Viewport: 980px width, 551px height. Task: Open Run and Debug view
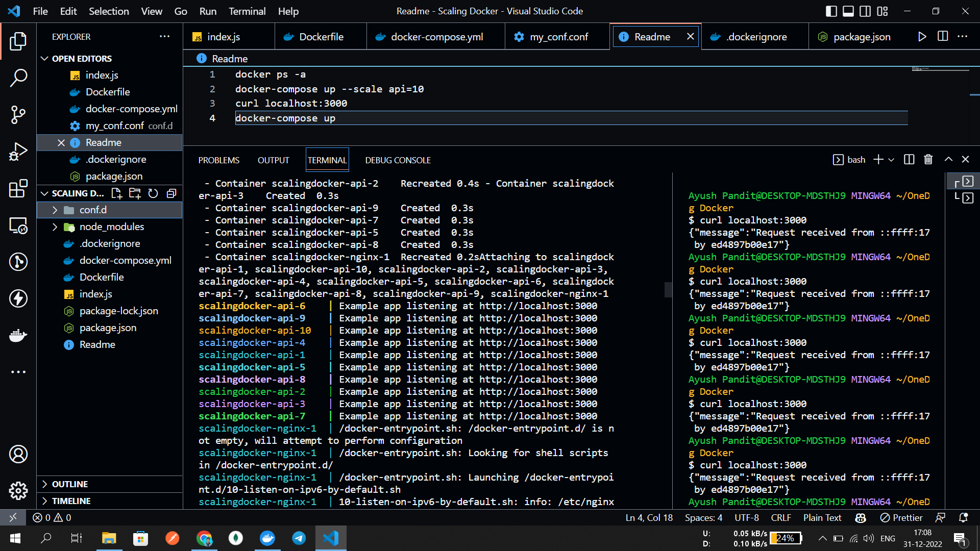coord(18,152)
